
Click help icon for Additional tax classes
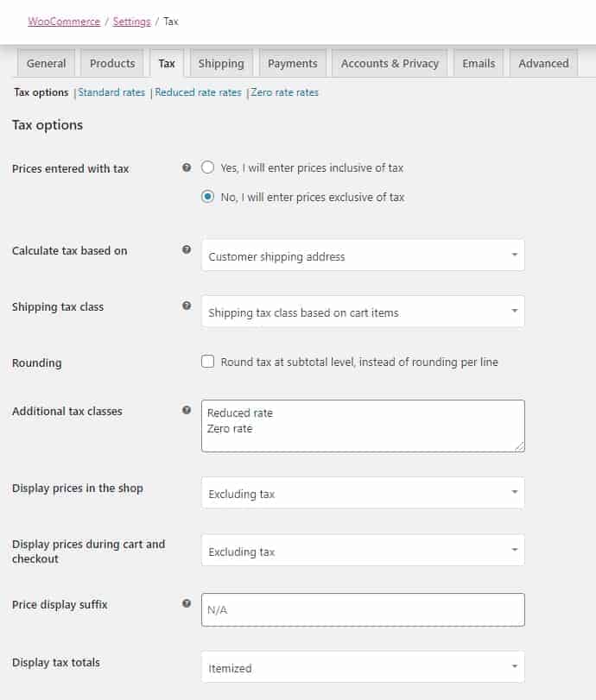[187, 410]
